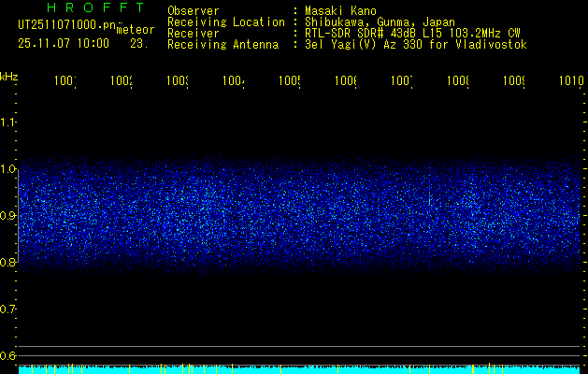Viewport: 588px width, 374px height.
Task: Click the 0.9 frequency axis label
Action: 8,216
